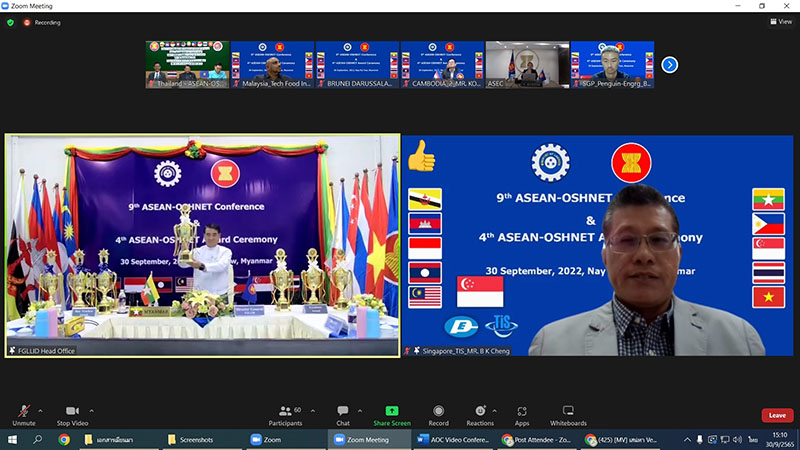Unmute the microphone
The image size is (800, 450).
(x=23, y=414)
